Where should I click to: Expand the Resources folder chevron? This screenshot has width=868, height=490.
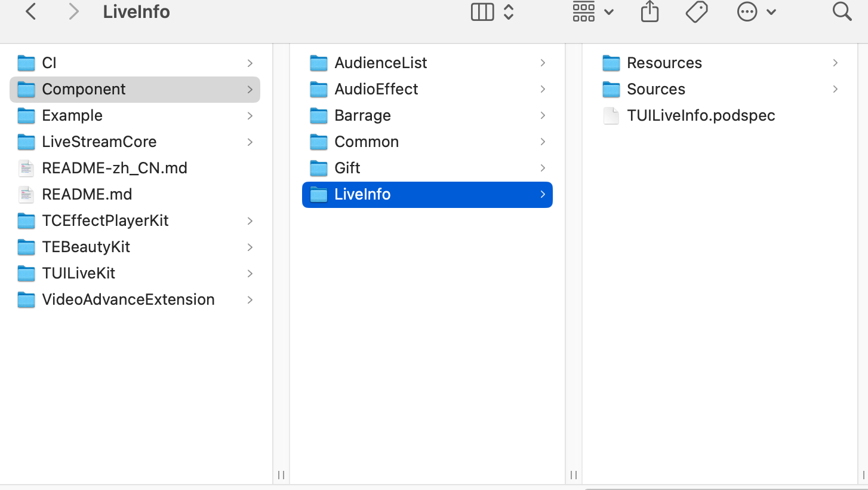pyautogui.click(x=835, y=63)
